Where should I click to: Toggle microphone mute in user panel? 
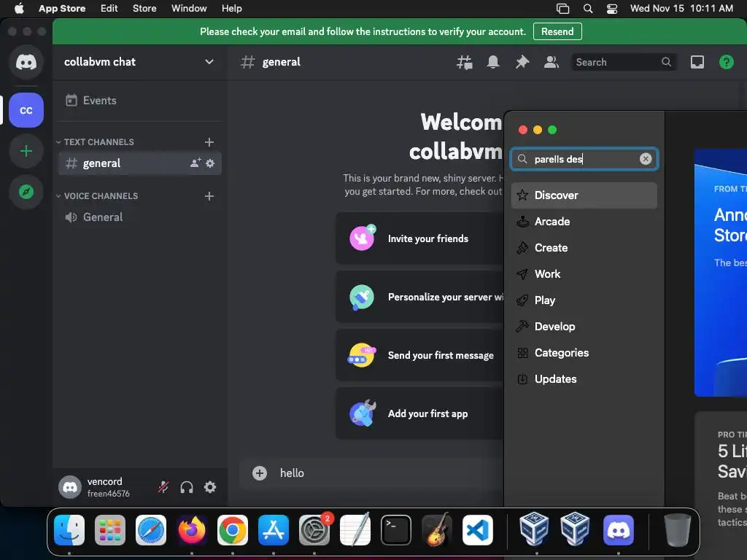click(163, 487)
